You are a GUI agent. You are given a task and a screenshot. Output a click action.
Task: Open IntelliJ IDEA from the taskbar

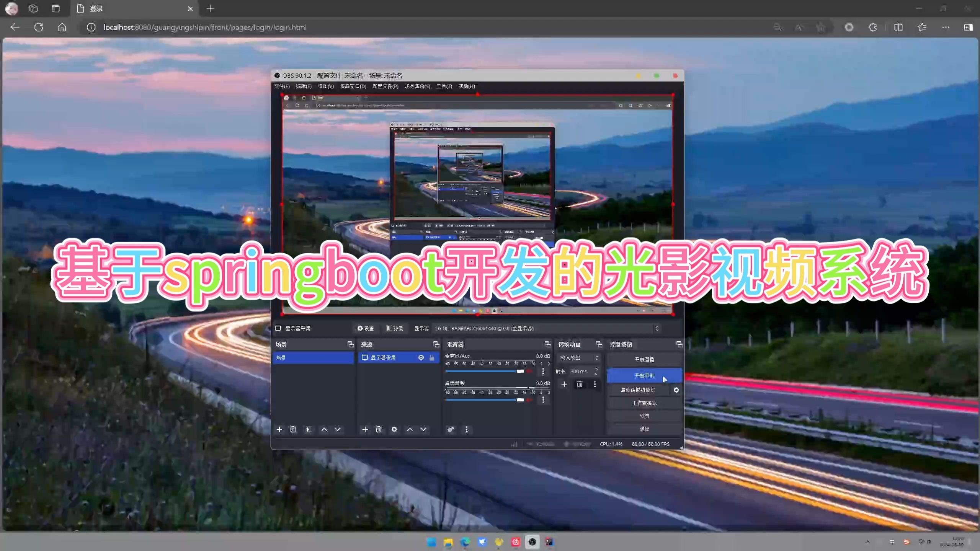pos(549,542)
